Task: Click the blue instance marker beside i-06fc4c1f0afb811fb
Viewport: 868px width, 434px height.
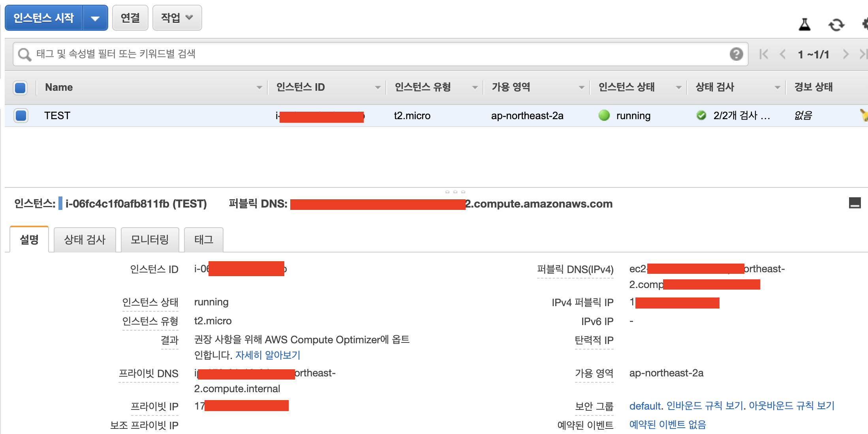Action: [60, 203]
